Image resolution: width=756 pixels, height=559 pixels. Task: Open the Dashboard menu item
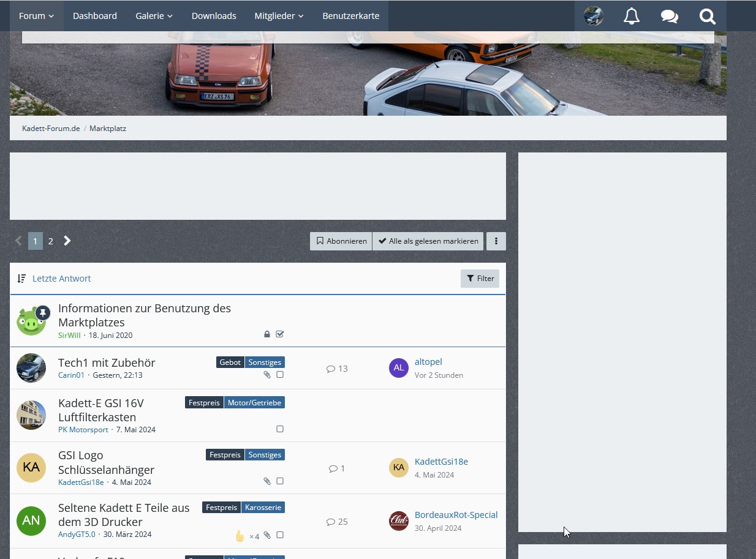95,16
